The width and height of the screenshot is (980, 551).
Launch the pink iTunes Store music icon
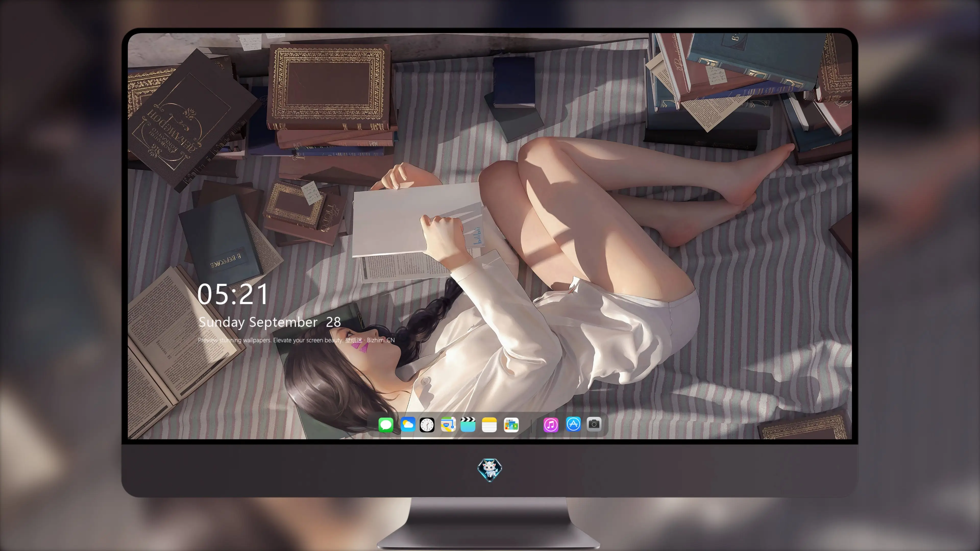551,425
